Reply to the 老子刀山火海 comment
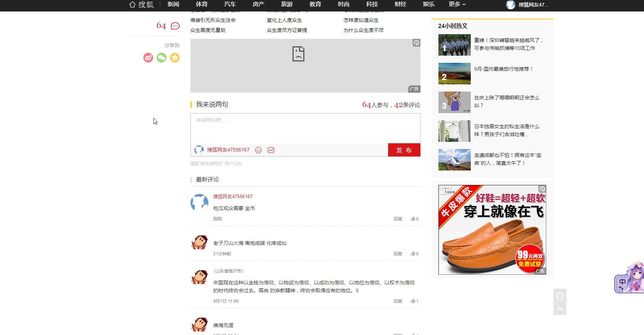The width and height of the screenshot is (644, 335). coord(398,253)
